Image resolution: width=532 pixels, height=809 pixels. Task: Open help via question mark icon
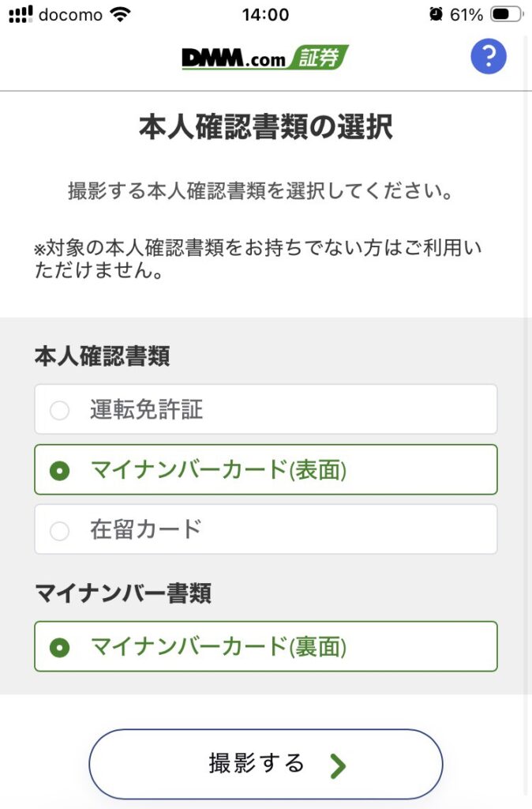(x=488, y=56)
